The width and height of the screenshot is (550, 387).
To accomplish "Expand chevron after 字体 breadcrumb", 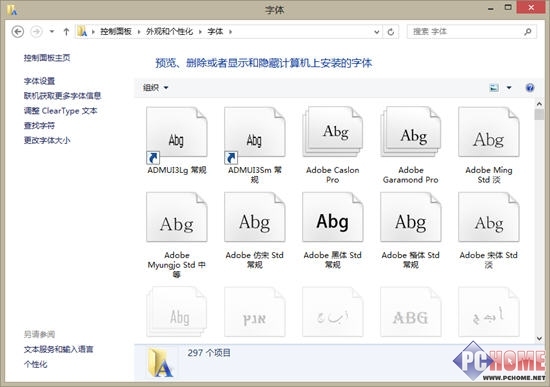I will 230,32.
